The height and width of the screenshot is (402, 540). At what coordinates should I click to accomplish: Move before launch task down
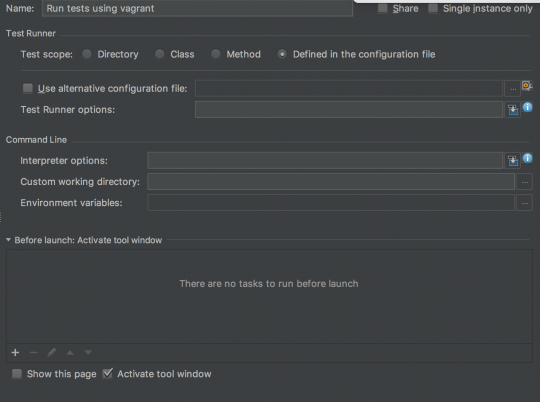pyautogui.click(x=88, y=352)
